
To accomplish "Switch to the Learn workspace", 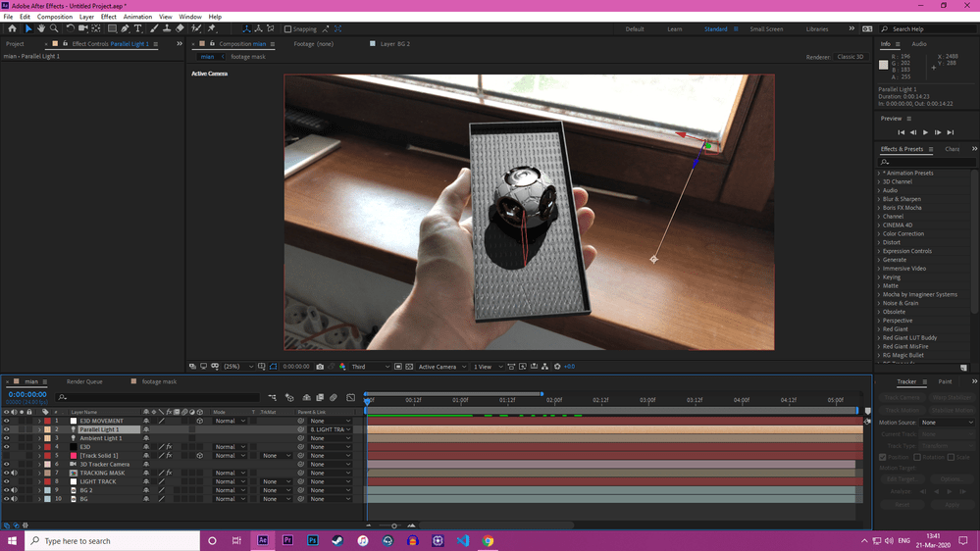I will pyautogui.click(x=675, y=29).
